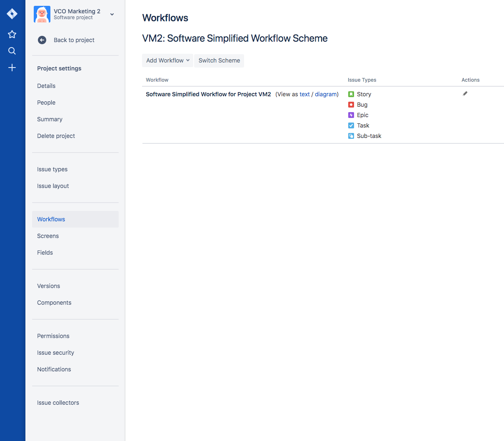Viewport: 504px width, 441px height.
Task: Open Issue security settings
Action: pyautogui.click(x=55, y=353)
